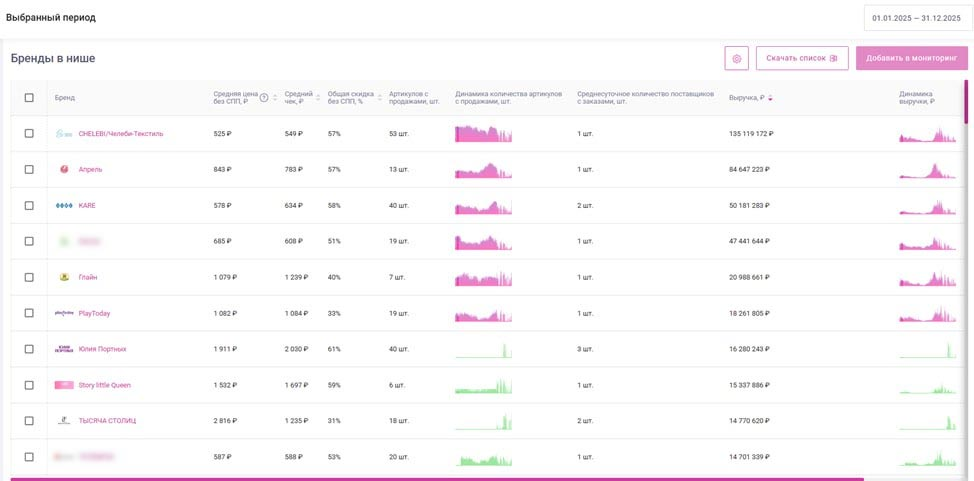The width and height of the screenshot is (974, 481).
Task: Open the date period selector 01.01.2025 – 31.12.2025
Action: tap(917, 18)
